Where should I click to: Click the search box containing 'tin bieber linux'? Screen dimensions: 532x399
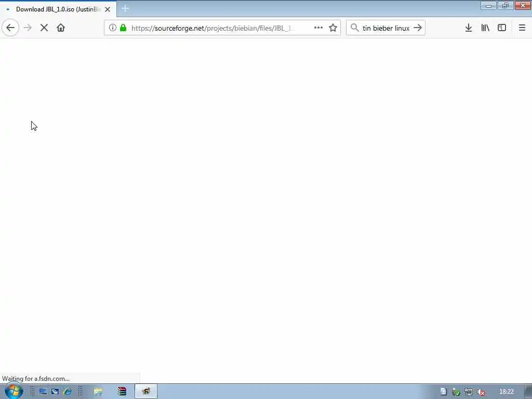coord(386,28)
